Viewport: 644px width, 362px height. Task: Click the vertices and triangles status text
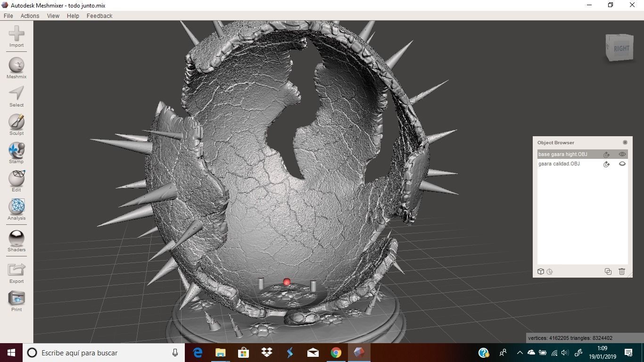(x=570, y=338)
